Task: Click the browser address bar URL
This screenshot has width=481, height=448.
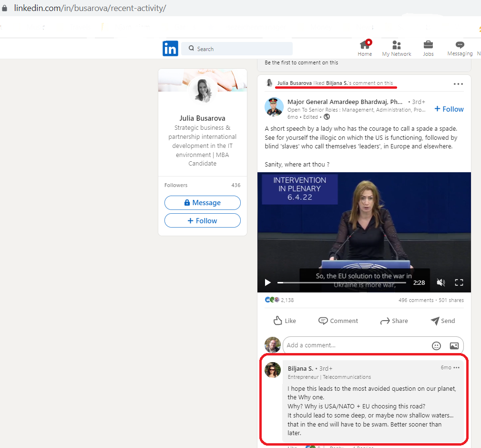Action: (90, 8)
